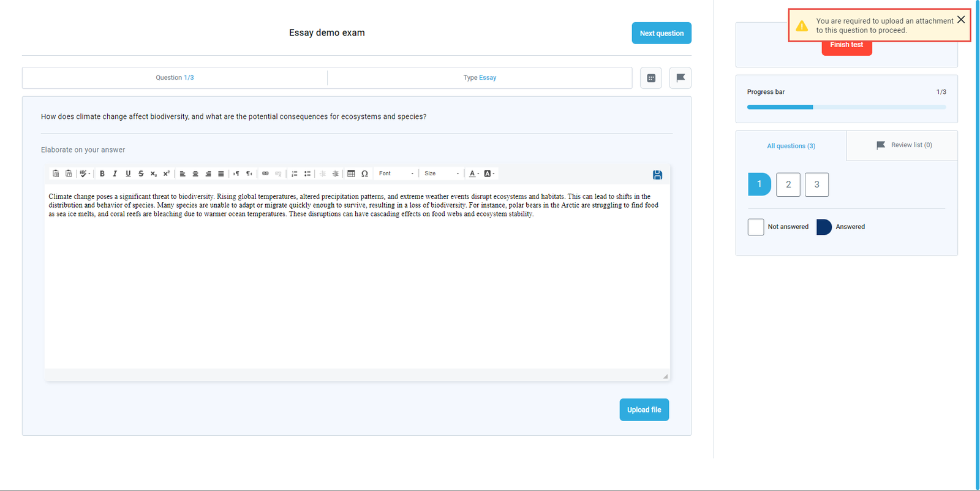Viewport: 980px width, 491px height.
Task: Toggle superscript formatting
Action: pos(166,174)
